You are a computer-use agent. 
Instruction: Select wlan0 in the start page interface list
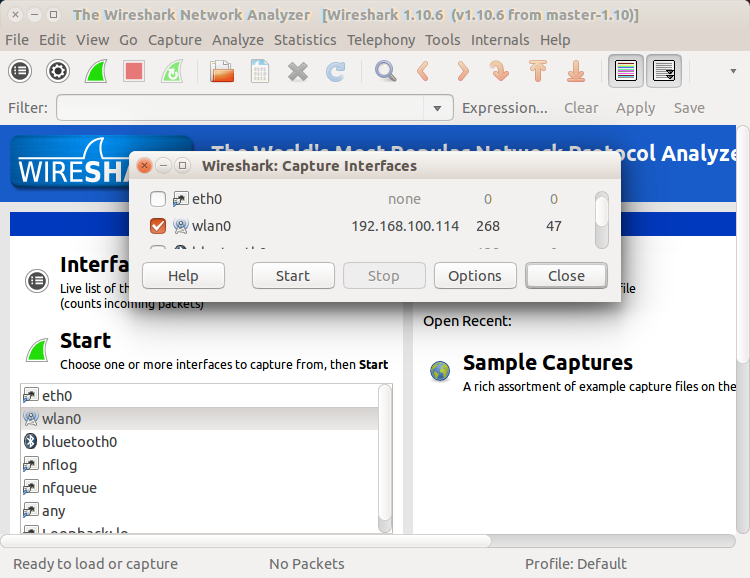tap(200, 419)
